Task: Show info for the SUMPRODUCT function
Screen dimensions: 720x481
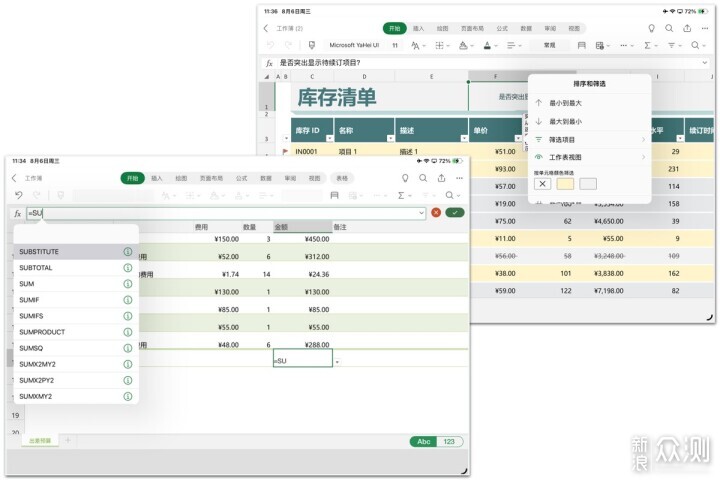Action: 128,332
